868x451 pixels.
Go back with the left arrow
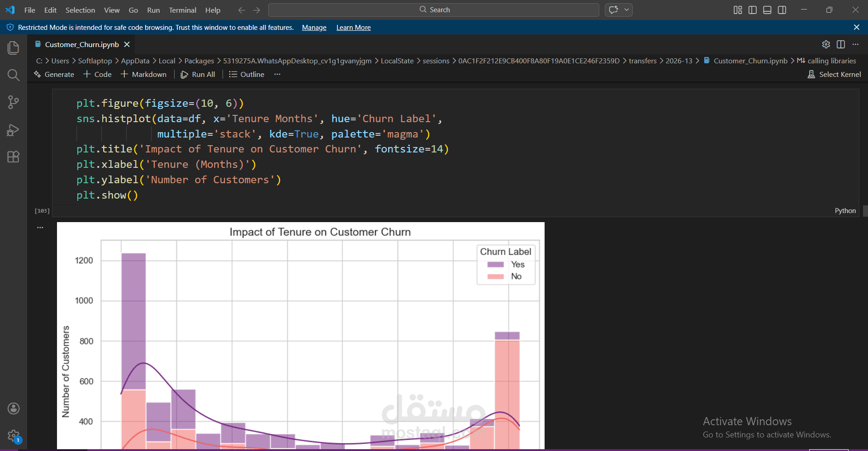242,10
